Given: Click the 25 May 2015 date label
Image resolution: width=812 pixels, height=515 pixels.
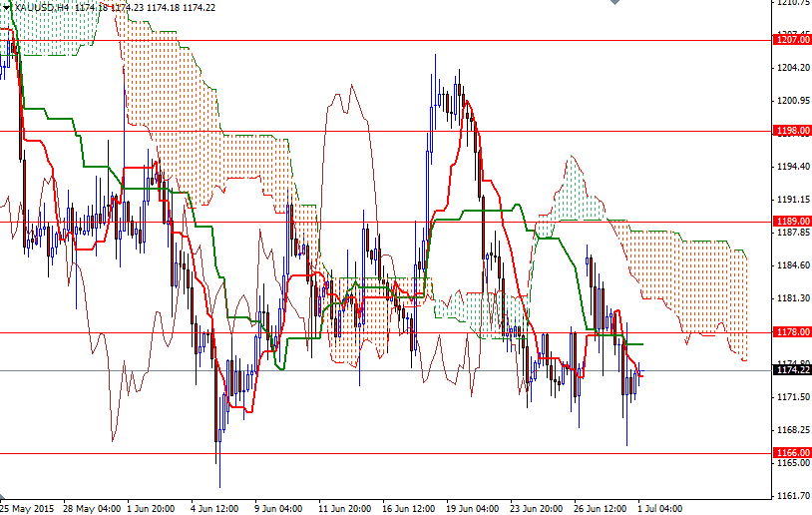Looking at the screenshot, I should pyautogui.click(x=29, y=507).
